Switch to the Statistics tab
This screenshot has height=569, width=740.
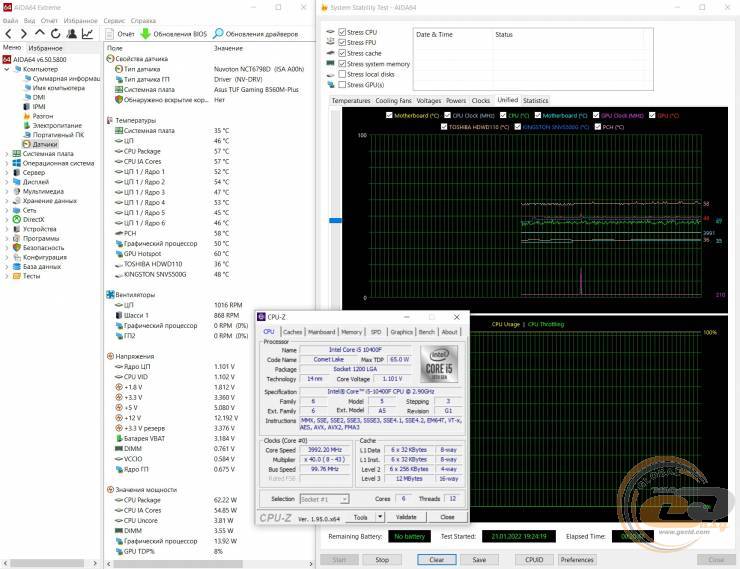(x=536, y=100)
